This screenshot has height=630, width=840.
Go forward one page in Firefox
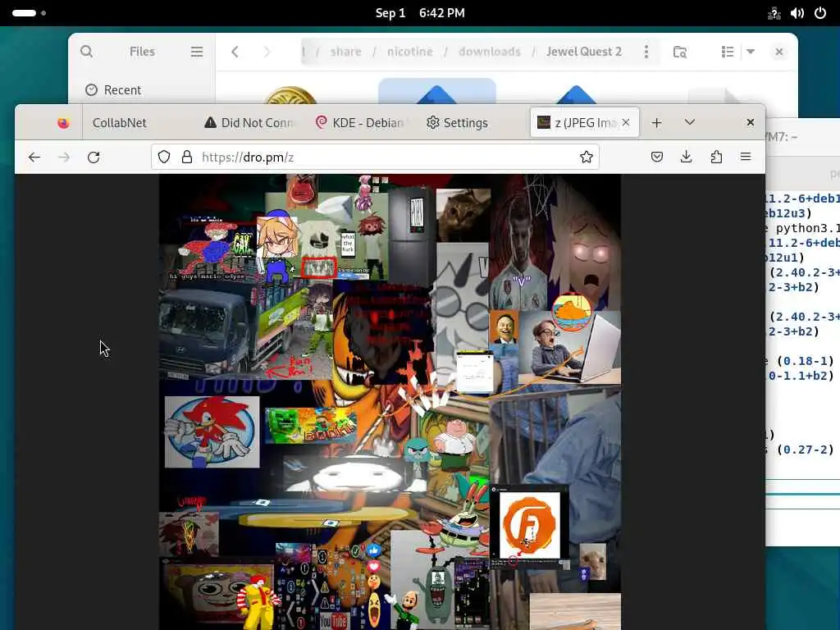point(64,157)
